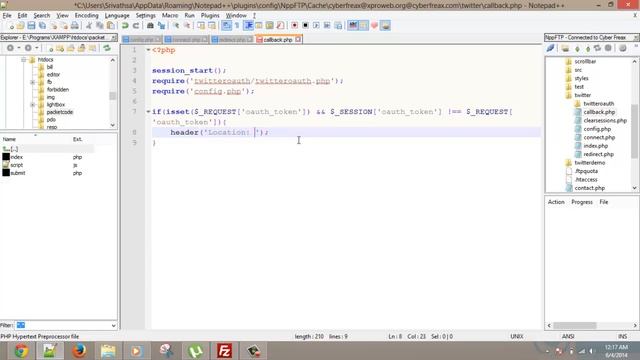
Task: Switch to the redirect.php tab
Action: pos(232,40)
